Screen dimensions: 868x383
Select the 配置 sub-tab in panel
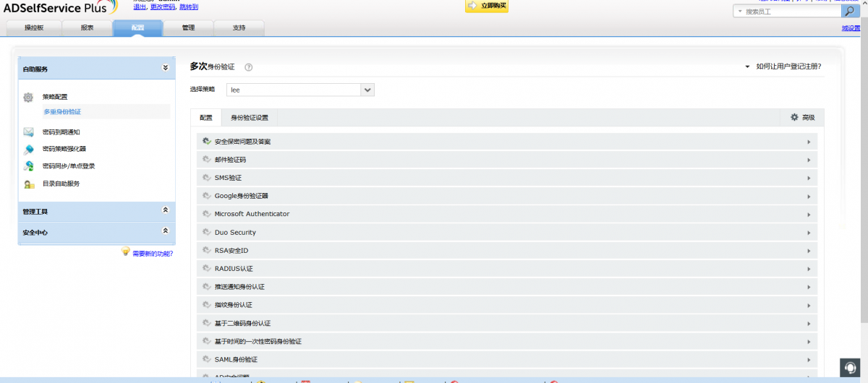click(206, 117)
